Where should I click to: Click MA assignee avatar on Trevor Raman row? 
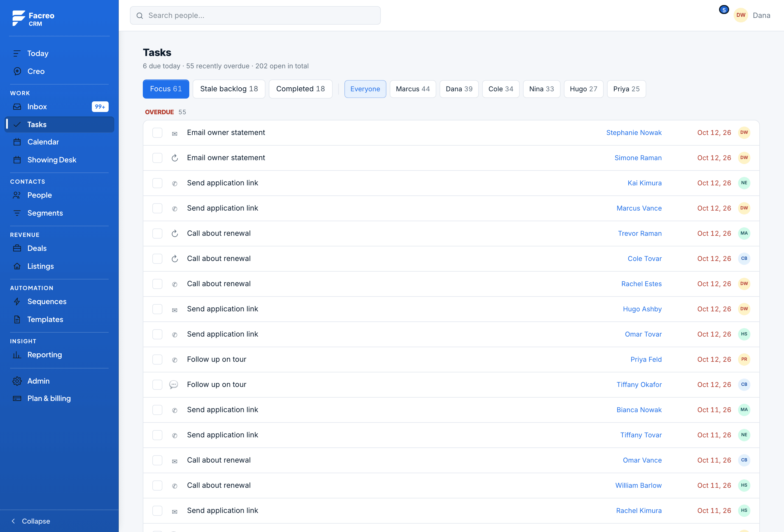744,234
